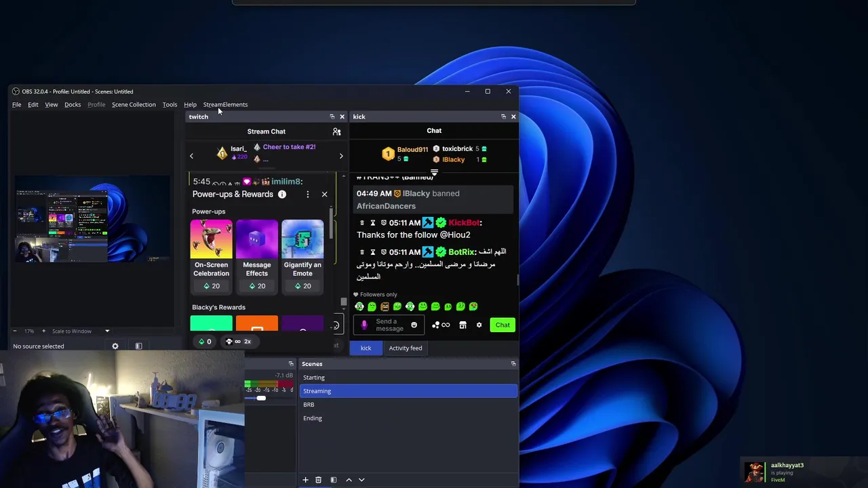Open kick chat settings gear
Viewport: 868px width, 488px height.
coord(479,325)
